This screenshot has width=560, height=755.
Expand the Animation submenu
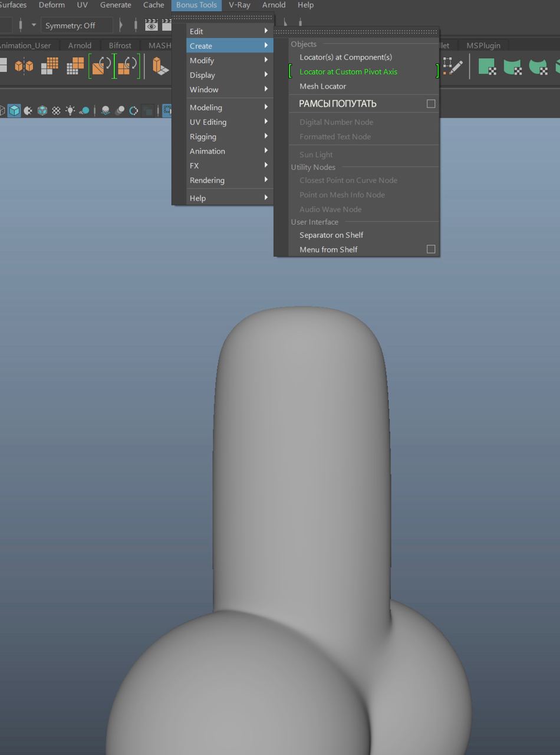click(229, 151)
